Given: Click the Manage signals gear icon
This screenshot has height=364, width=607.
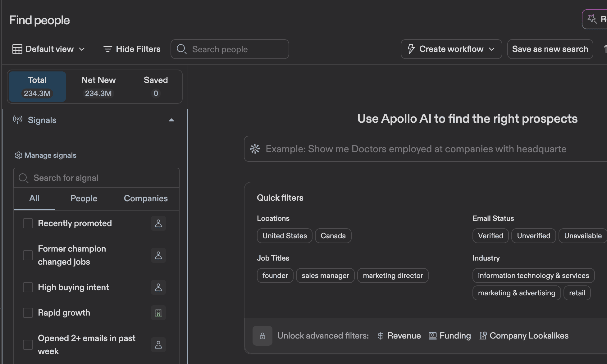Looking at the screenshot, I should [x=18, y=155].
